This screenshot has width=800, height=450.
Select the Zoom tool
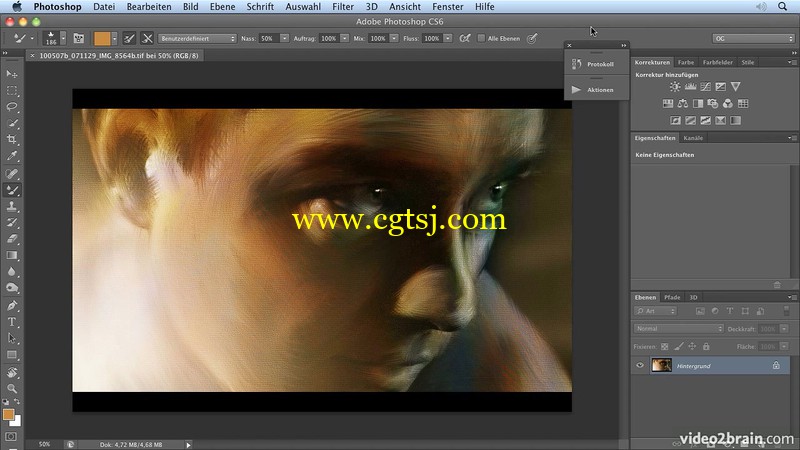point(12,389)
